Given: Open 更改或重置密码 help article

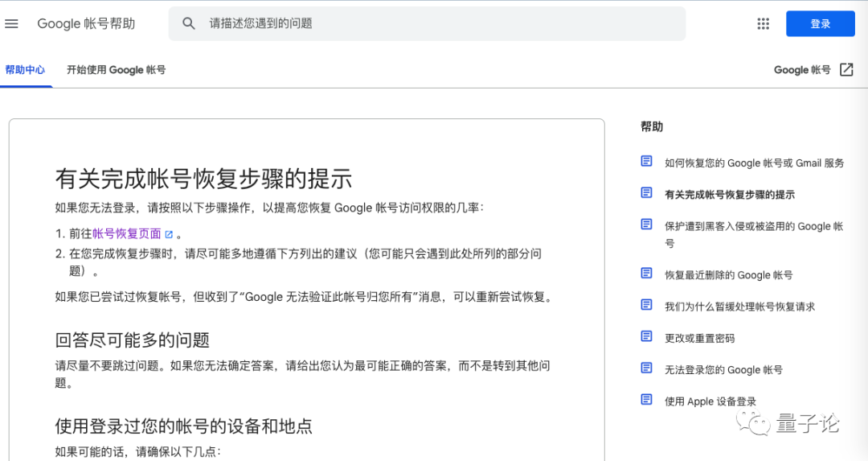Looking at the screenshot, I should point(700,338).
